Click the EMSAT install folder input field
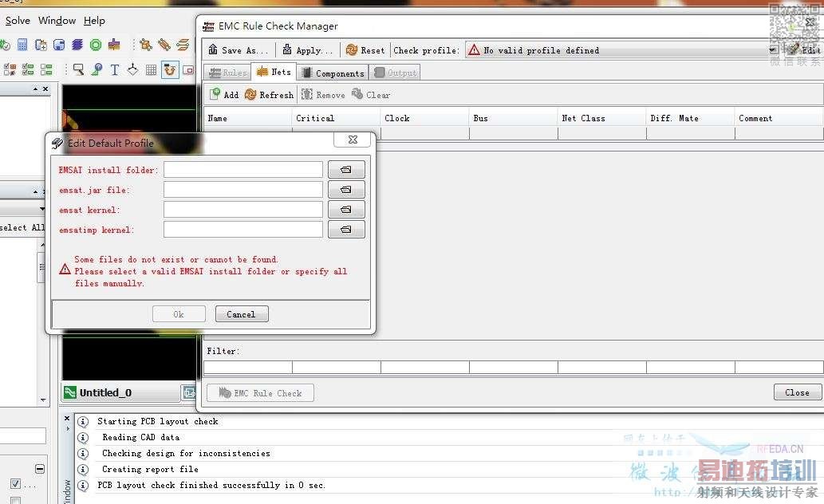This screenshot has height=504, width=824. pyautogui.click(x=242, y=169)
